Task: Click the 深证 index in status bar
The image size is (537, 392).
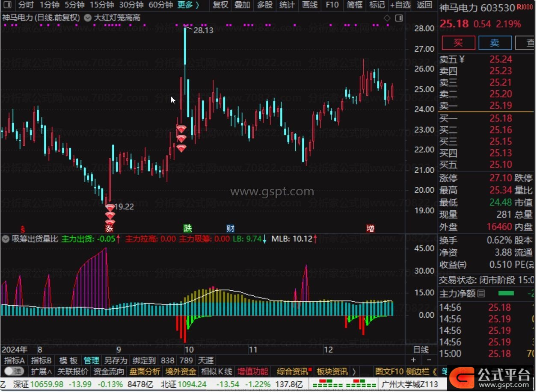Action: [x=20, y=384]
